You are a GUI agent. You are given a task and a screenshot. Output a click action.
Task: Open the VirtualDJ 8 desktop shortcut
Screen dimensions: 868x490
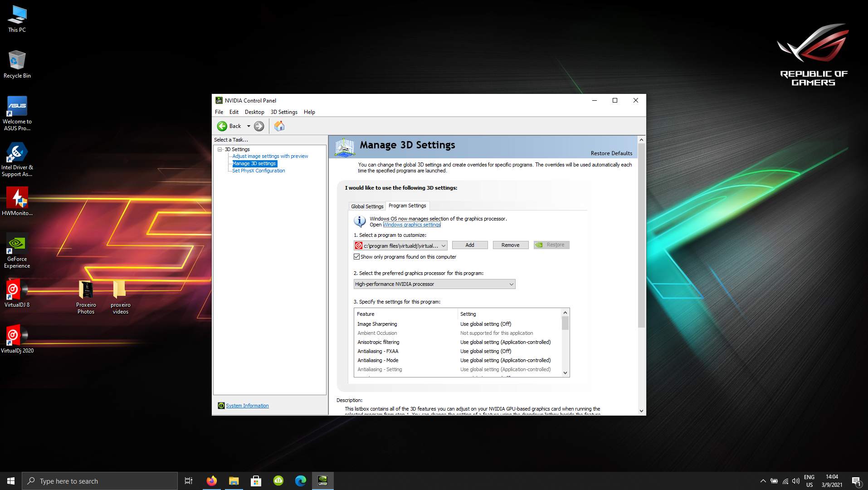[x=17, y=294]
